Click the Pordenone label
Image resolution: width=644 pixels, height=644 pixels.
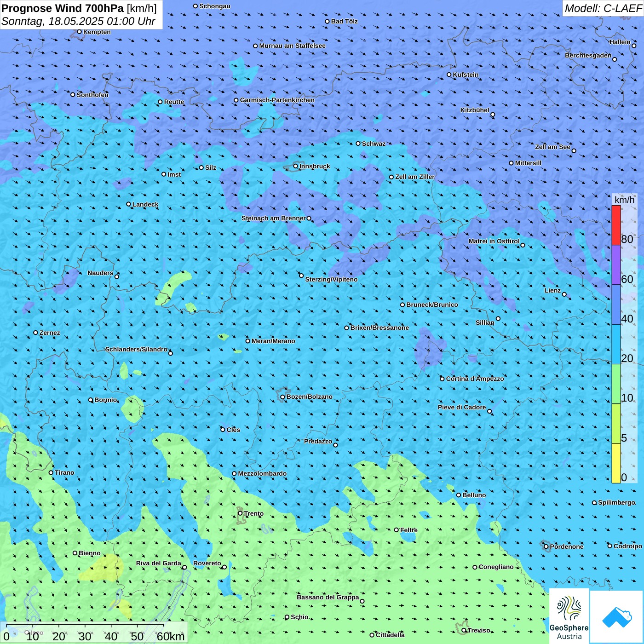click(x=567, y=546)
